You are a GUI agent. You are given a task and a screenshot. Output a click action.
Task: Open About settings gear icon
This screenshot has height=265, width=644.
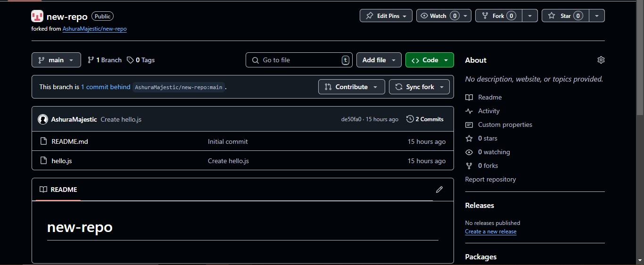point(601,60)
